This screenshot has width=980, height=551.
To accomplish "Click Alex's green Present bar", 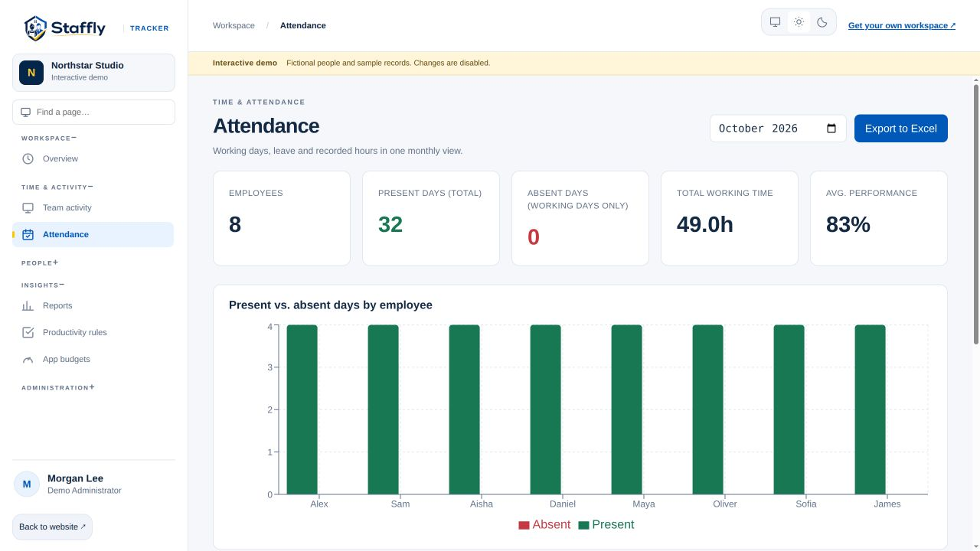I will pyautogui.click(x=302, y=409).
